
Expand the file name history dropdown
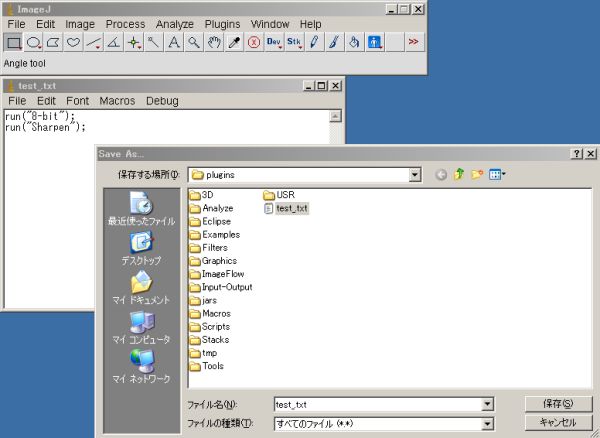(x=487, y=404)
